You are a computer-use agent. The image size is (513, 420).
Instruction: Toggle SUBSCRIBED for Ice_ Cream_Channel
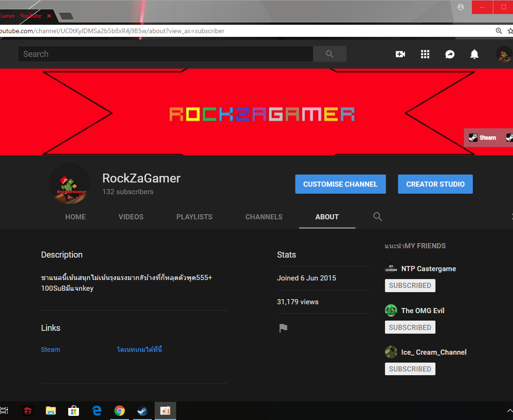coord(410,369)
